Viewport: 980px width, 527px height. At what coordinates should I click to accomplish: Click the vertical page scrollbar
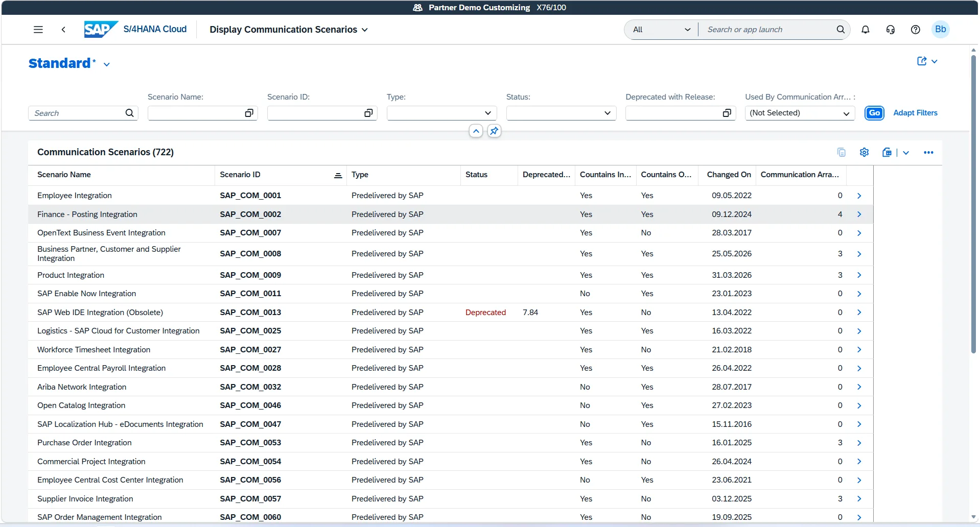(973, 204)
